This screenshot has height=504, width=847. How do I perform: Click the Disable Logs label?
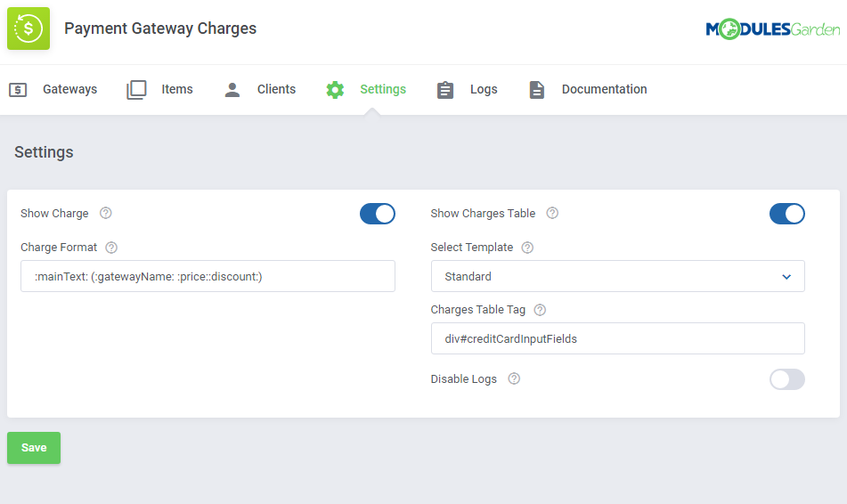pos(463,379)
